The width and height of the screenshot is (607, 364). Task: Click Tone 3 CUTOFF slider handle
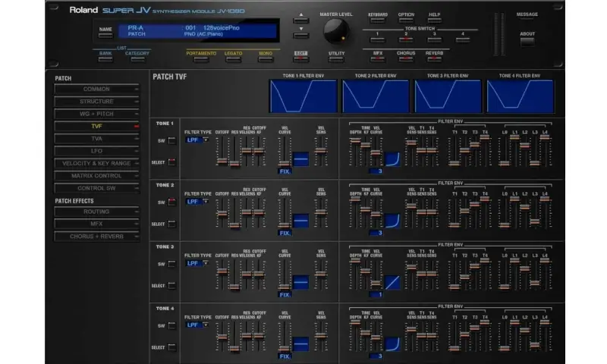(x=222, y=271)
